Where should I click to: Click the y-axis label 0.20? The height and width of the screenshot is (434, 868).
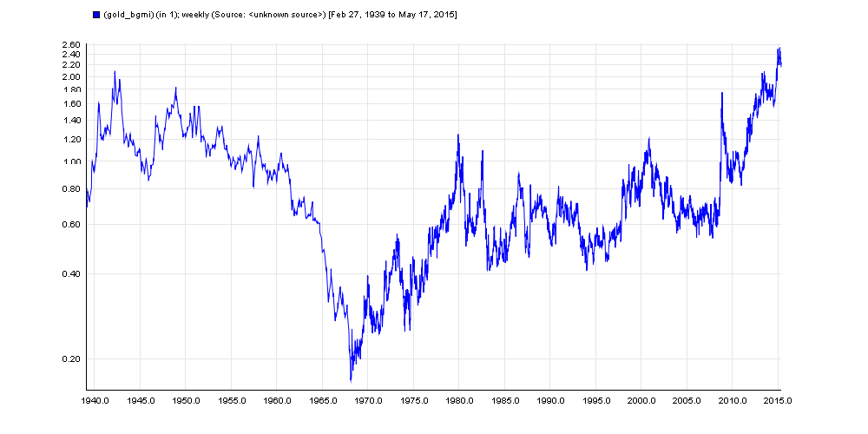point(73,358)
